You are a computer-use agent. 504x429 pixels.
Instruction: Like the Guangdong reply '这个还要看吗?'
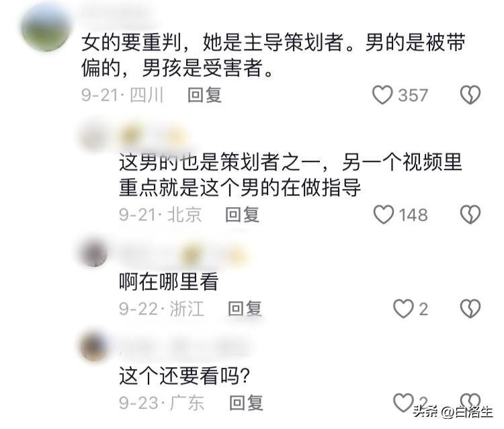coord(403,403)
